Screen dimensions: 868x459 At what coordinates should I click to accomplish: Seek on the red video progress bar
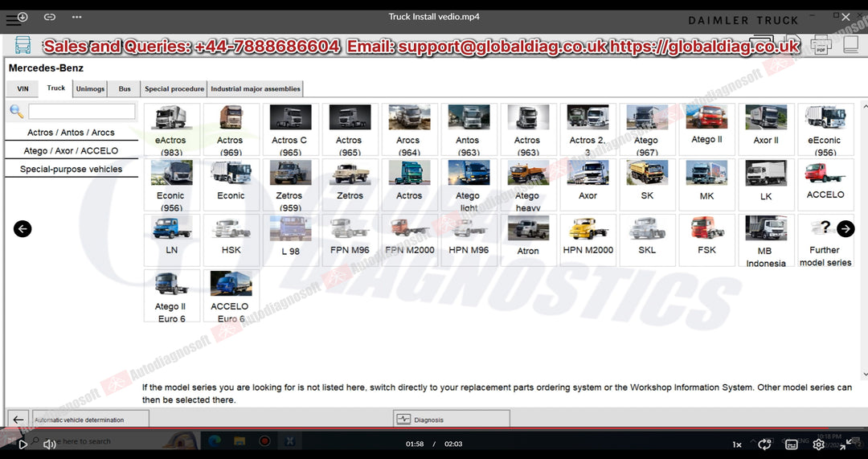click(434, 428)
